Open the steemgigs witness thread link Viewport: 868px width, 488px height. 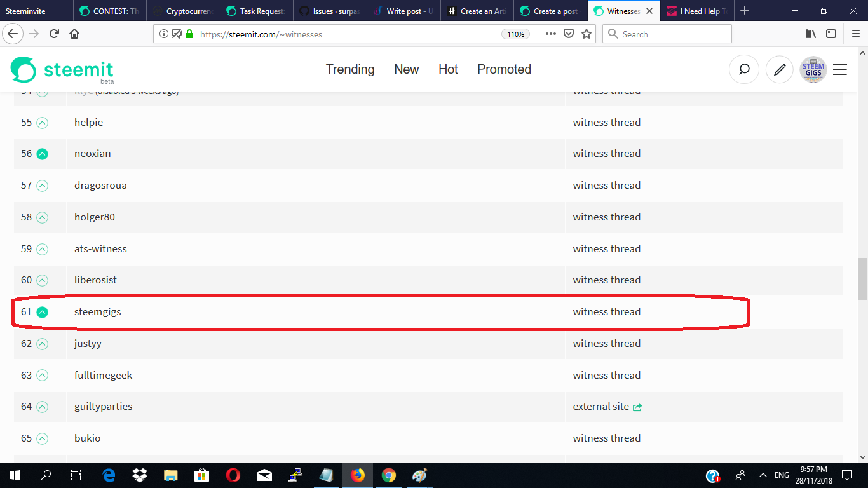click(x=607, y=312)
